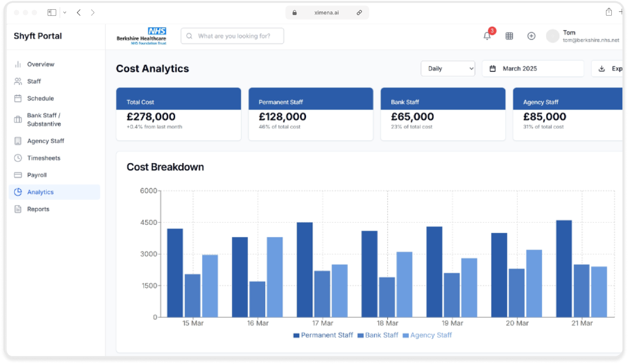628x364 pixels.
Task: Click the 15 Mar Permanent Staff bar
Action: (175, 273)
